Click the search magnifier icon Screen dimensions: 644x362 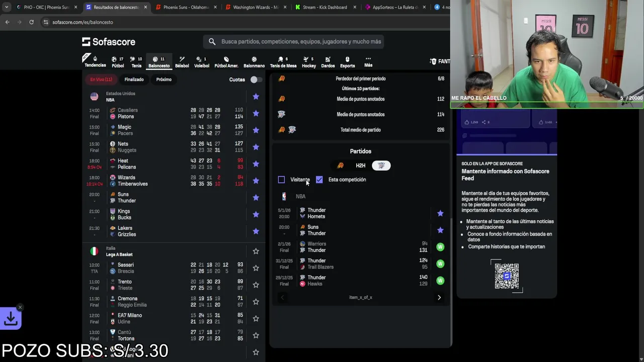click(x=212, y=42)
